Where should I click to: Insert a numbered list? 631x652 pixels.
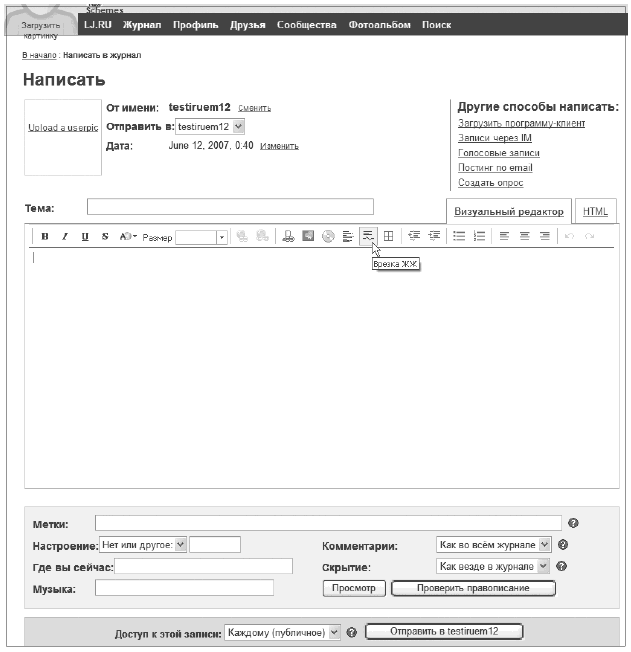pyautogui.click(x=479, y=236)
